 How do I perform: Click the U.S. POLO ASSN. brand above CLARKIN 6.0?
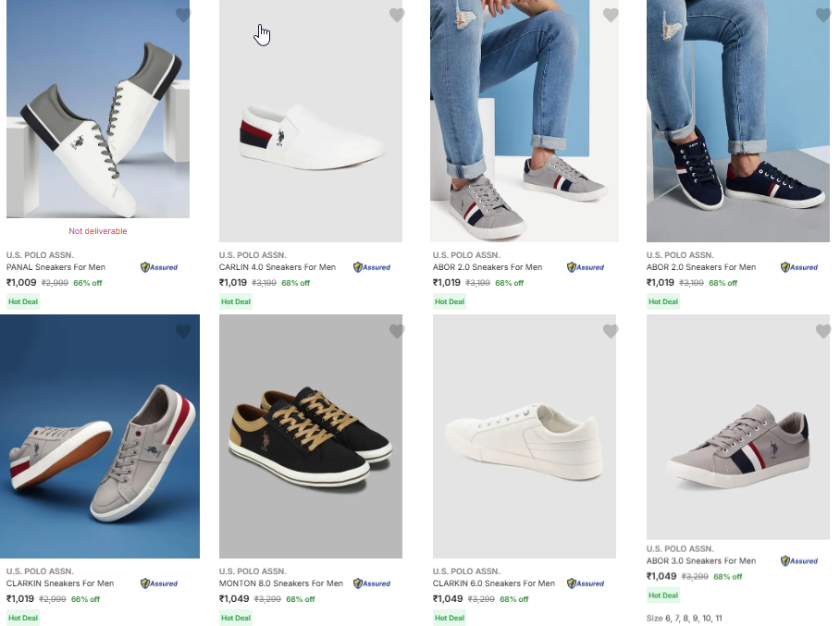[x=466, y=571]
